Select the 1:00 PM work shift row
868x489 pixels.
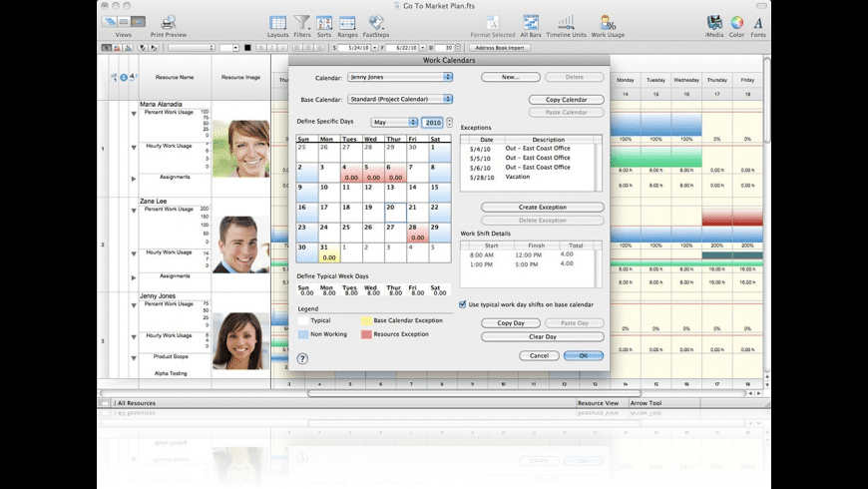pos(528,264)
